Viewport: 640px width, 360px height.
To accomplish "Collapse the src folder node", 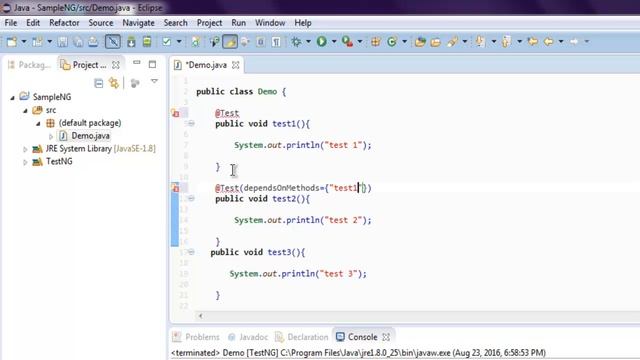I will pos(25,111).
